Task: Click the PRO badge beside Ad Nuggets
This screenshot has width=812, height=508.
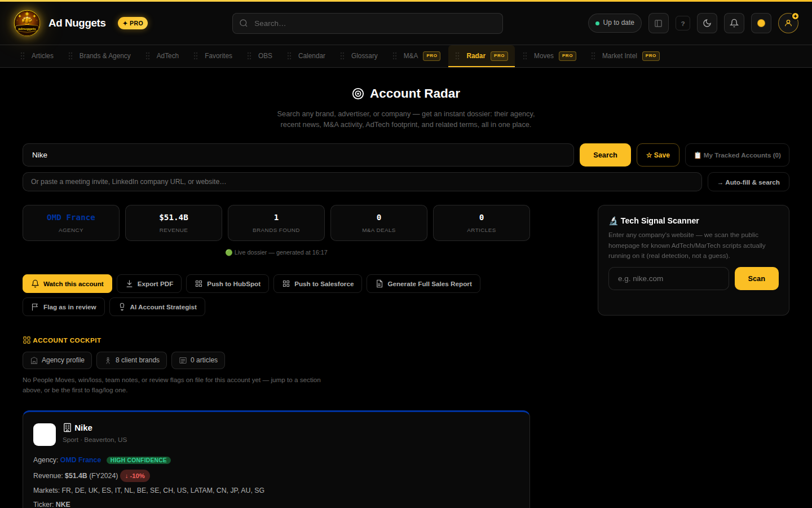Action: pos(133,23)
